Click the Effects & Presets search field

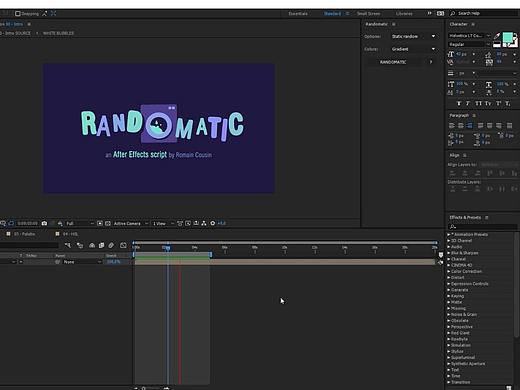pos(482,227)
